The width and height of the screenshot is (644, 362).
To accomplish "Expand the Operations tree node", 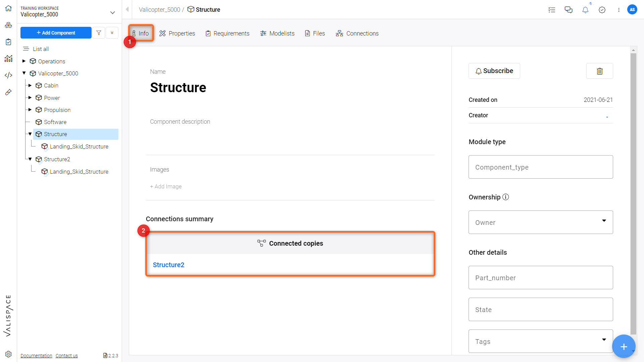I will [x=24, y=61].
